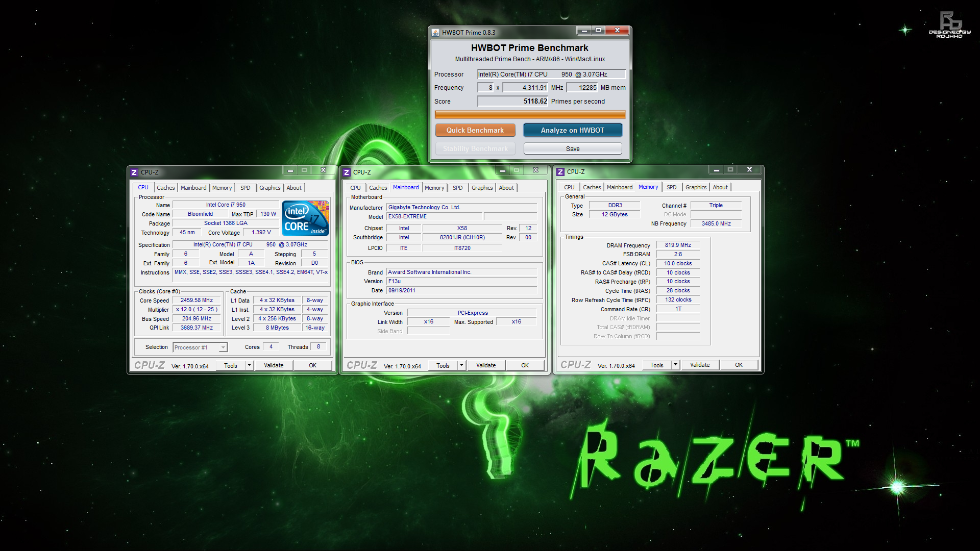Image resolution: width=980 pixels, height=551 pixels.
Task: Click the Processor name field in HWBOT Prime
Action: tap(551, 74)
